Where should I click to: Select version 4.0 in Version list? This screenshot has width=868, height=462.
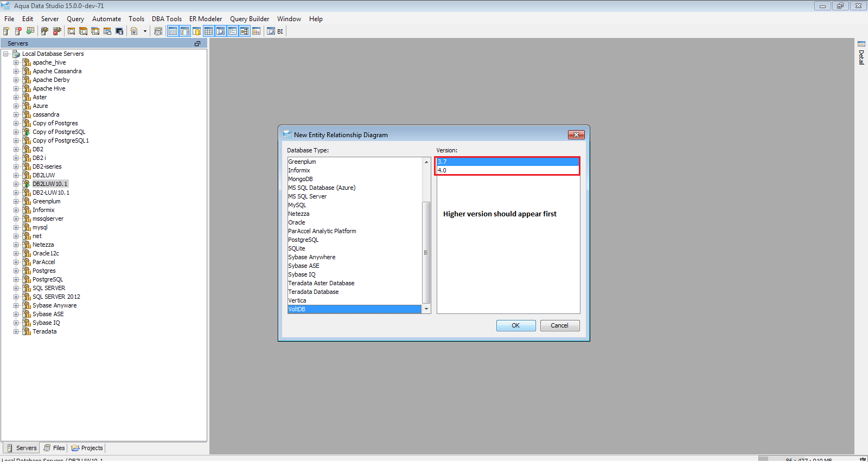point(508,170)
